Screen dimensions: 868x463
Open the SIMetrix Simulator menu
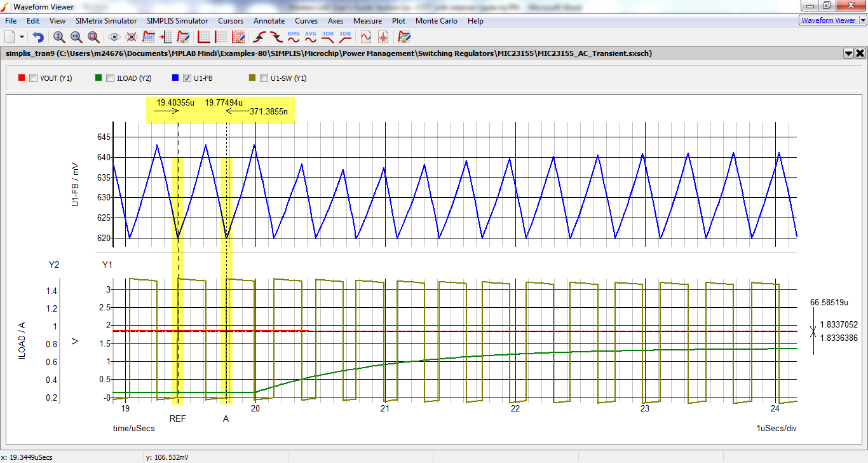(x=106, y=21)
